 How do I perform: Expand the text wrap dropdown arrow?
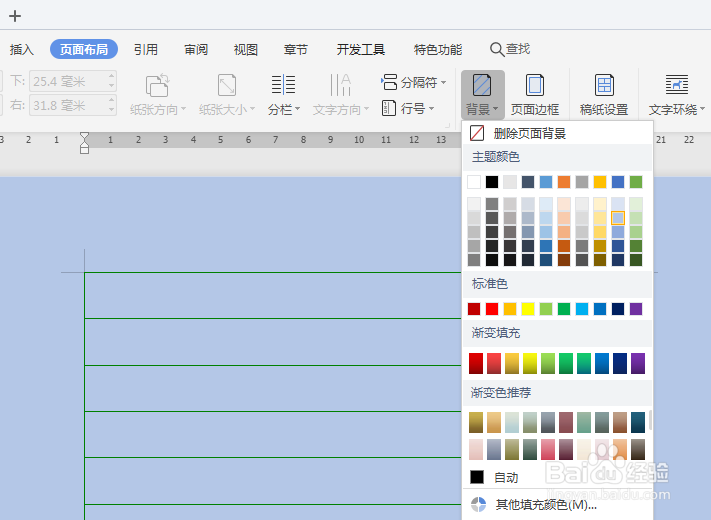click(702, 109)
